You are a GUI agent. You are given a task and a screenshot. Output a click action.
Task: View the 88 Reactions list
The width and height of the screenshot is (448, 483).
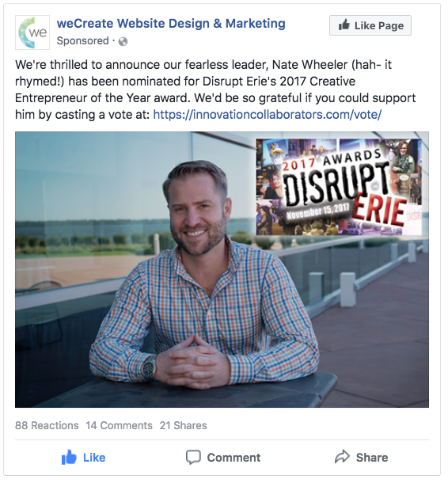pyautogui.click(x=47, y=425)
